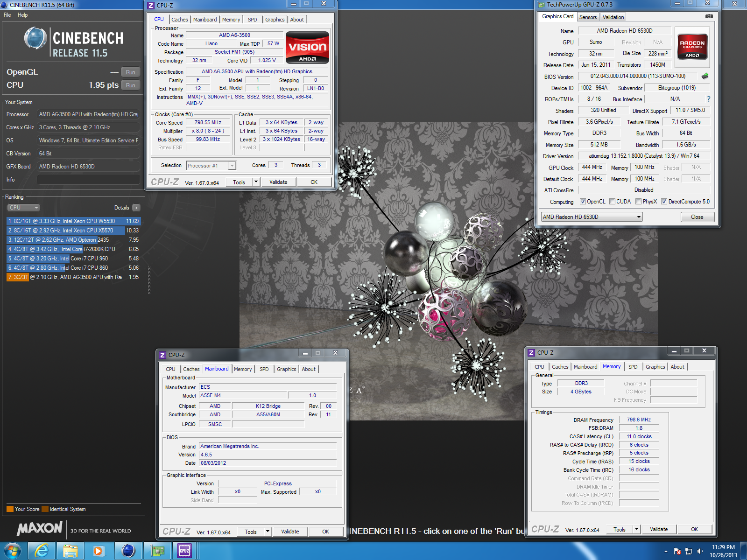Open the File menu in Cinebench
Image resolution: width=747 pixels, height=560 pixels.
point(7,15)
